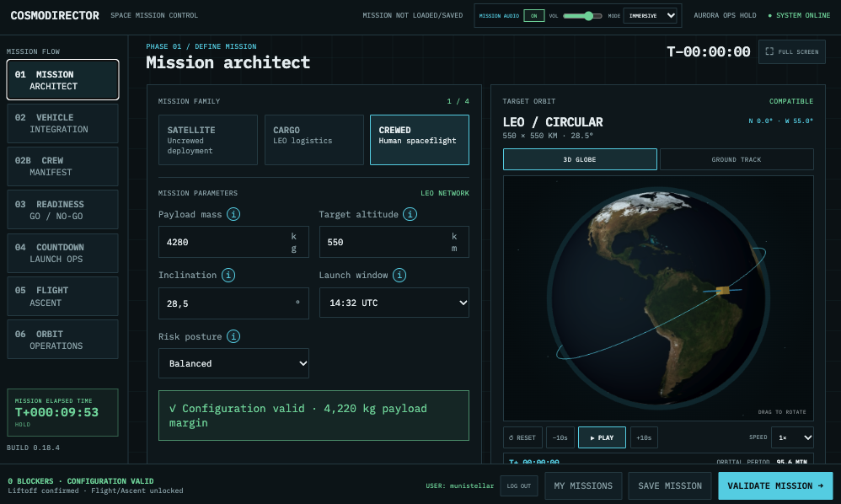Image resolution: width=841 pixels, height=504 pixels.
Task: Go to 05 Flight Ascent step
Action: point(62,297)
